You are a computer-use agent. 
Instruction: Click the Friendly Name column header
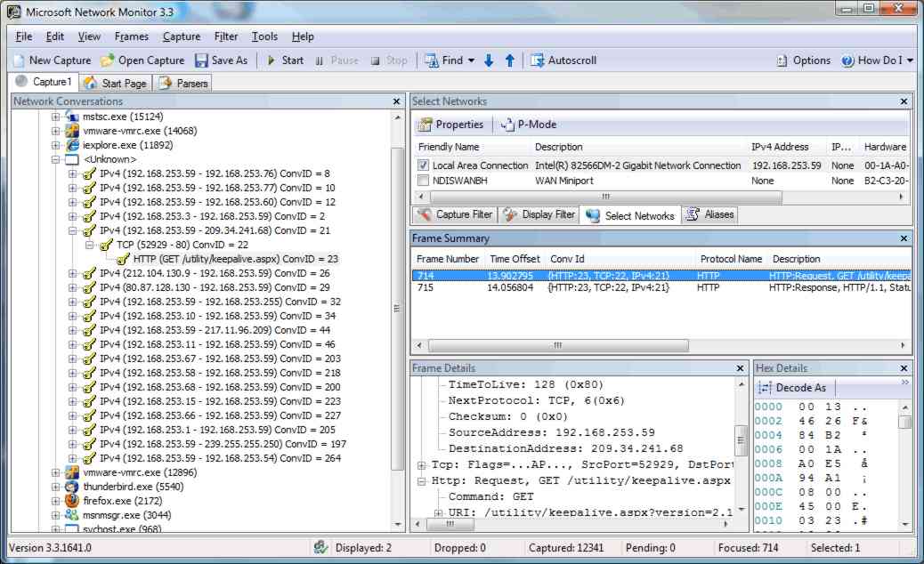(x=449, y=147)
